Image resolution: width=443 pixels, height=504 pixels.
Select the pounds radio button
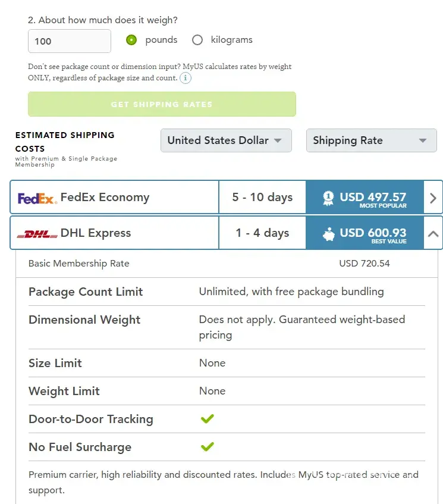coord(131,40)
